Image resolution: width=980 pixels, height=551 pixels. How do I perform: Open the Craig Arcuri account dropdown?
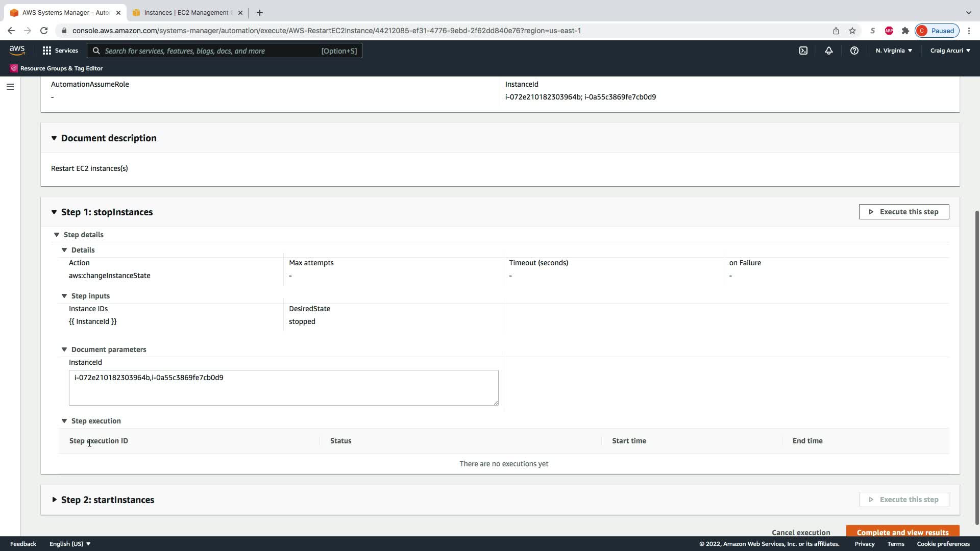[950, 51]
